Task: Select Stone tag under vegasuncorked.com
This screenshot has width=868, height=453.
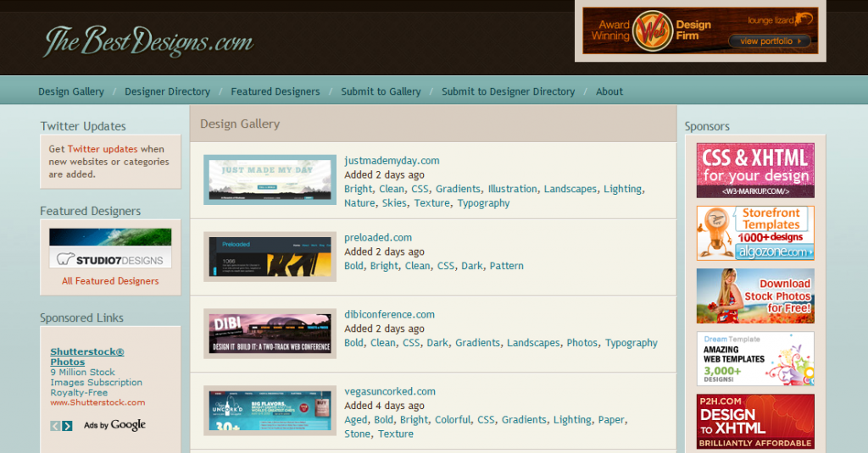Action: click(357, 434)
